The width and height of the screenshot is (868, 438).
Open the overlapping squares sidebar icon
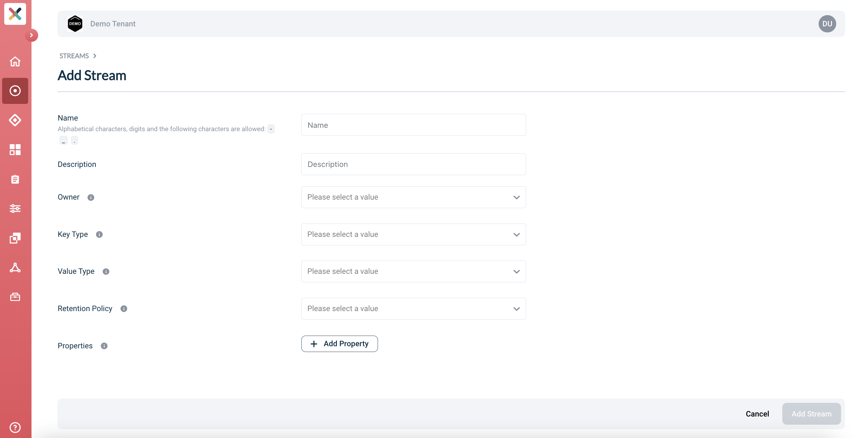coord(15,238)
